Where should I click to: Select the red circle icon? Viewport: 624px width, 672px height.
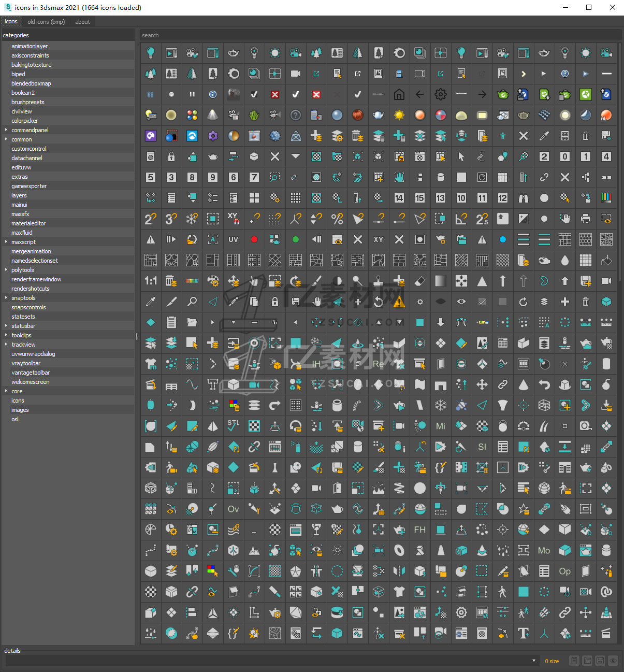[254, 239]
